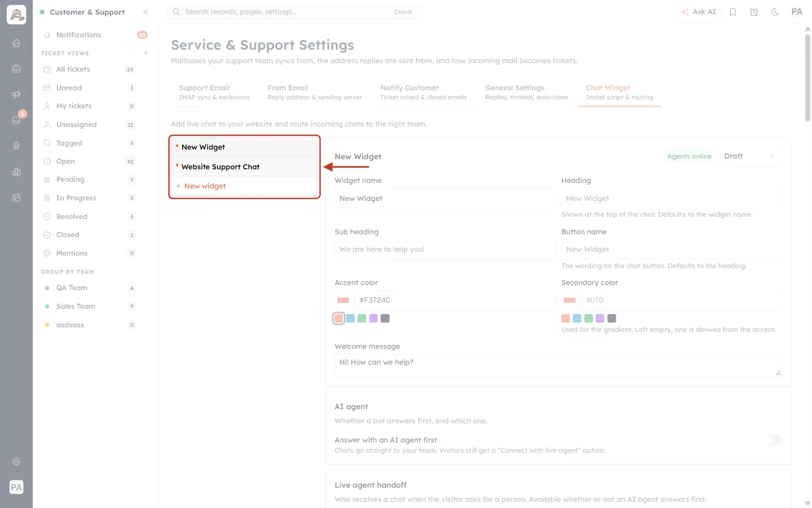Open the alarm clock reminders icon

tap(754, 12)
